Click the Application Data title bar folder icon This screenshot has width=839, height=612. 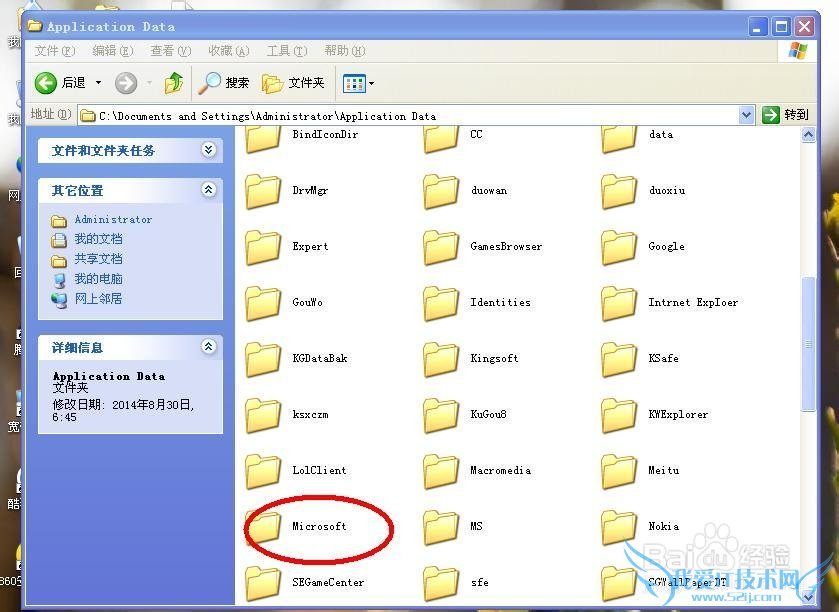pyautogui.click(x=35, y=26)
